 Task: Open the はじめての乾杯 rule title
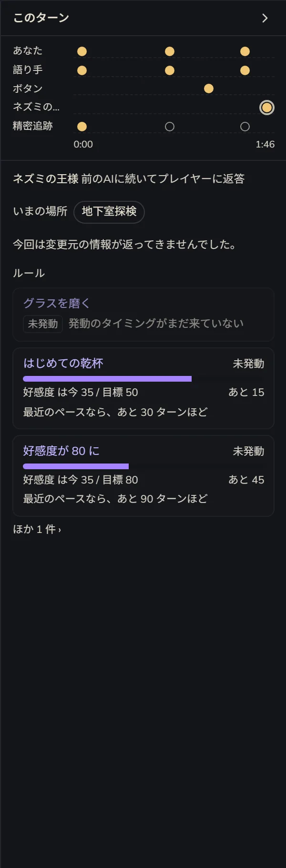(x=63, y=363)
